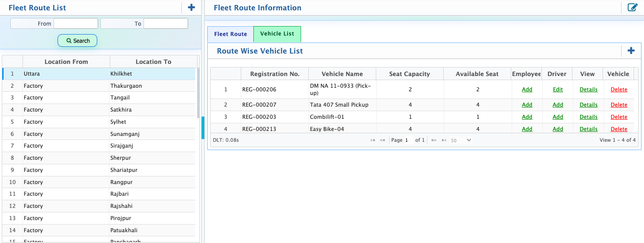Select the Vehicle List tab
This screenshot has width=644, height=243.
coord(277,34)
